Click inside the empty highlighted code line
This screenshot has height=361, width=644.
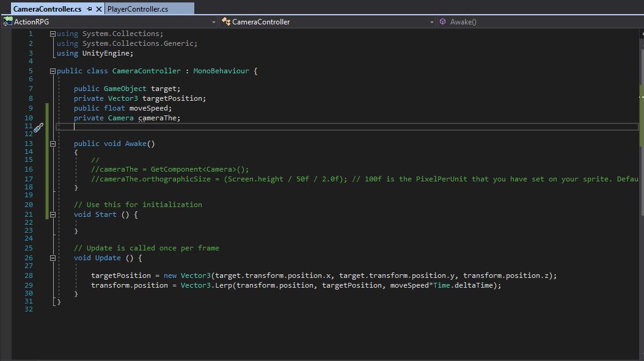tap(347, 126)
